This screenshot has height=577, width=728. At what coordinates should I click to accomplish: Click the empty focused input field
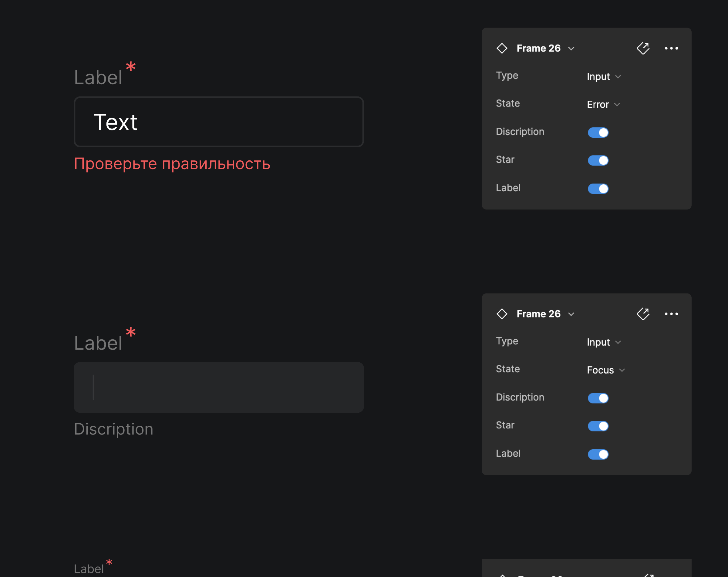pyautogui.click(x=218, y=387)
